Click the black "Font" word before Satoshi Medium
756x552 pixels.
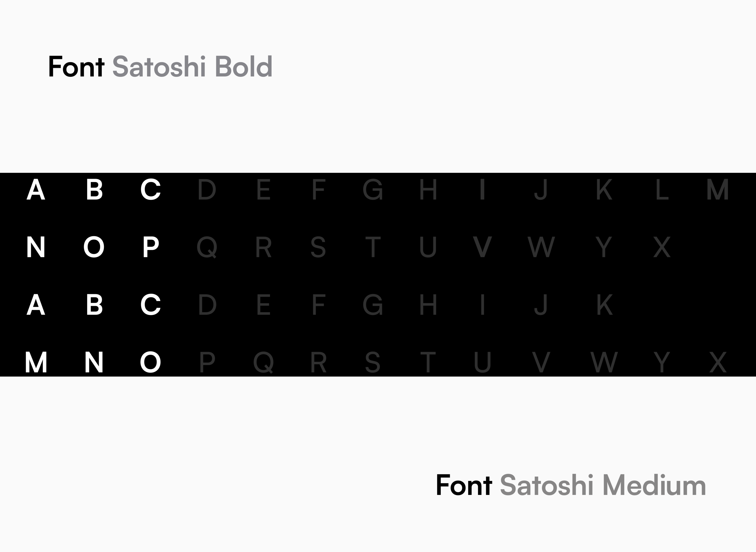click(x=464, y=485)
